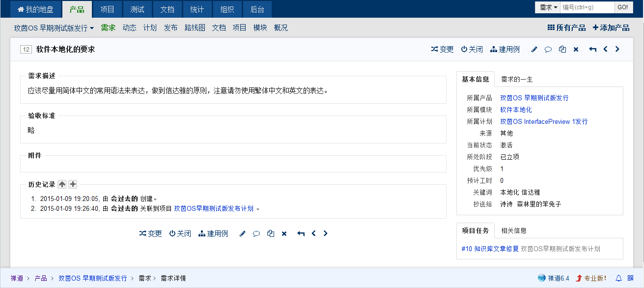Expand first history entry 创建 chevron

point(156,200)
